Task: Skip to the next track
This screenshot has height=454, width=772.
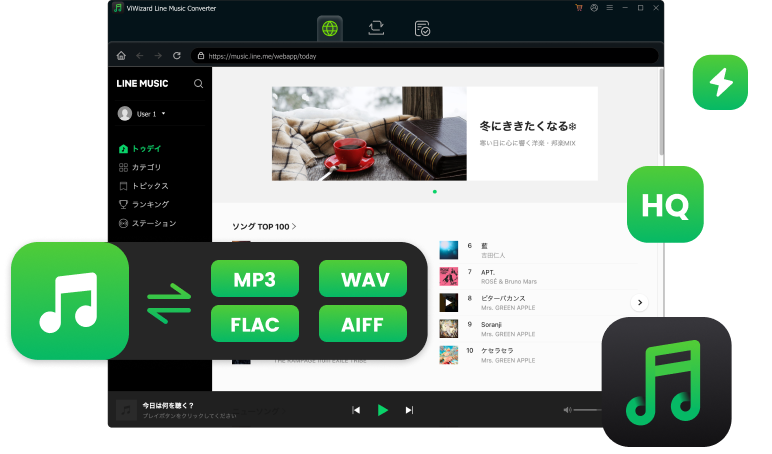Action: pyautogui.click(x=409, y=410)
